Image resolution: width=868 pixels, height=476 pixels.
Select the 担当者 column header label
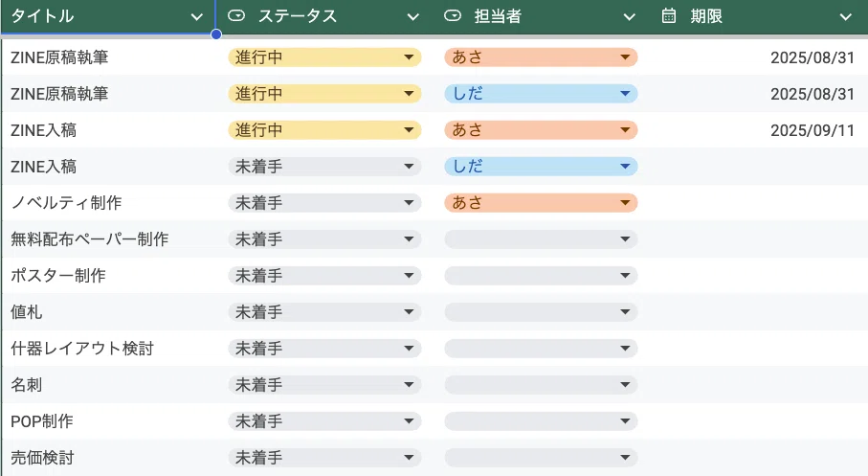498,16
